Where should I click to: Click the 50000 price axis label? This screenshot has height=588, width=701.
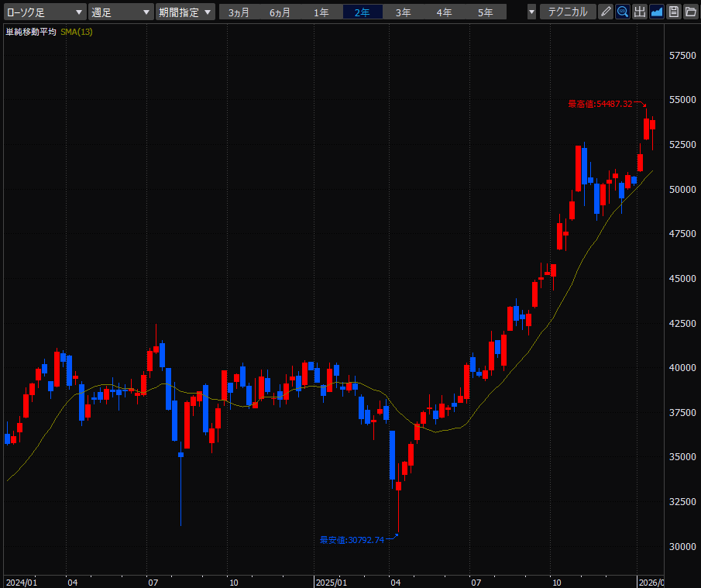click(x=682, y=190)
